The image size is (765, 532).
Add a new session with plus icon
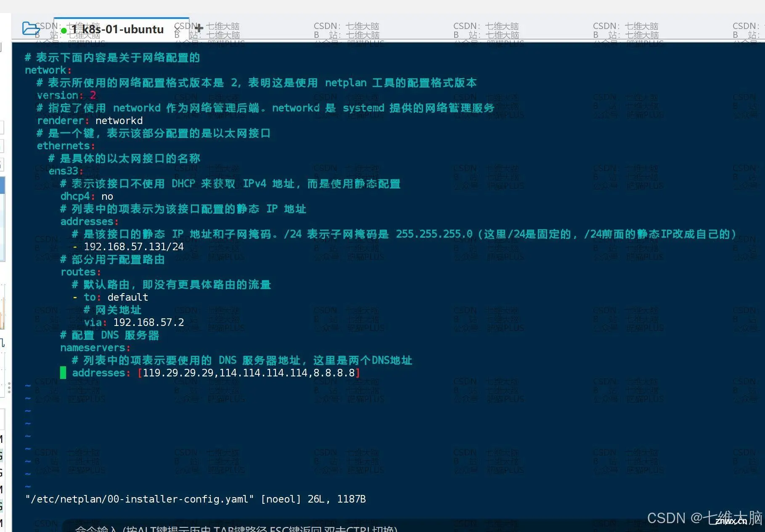click(199, 28)
